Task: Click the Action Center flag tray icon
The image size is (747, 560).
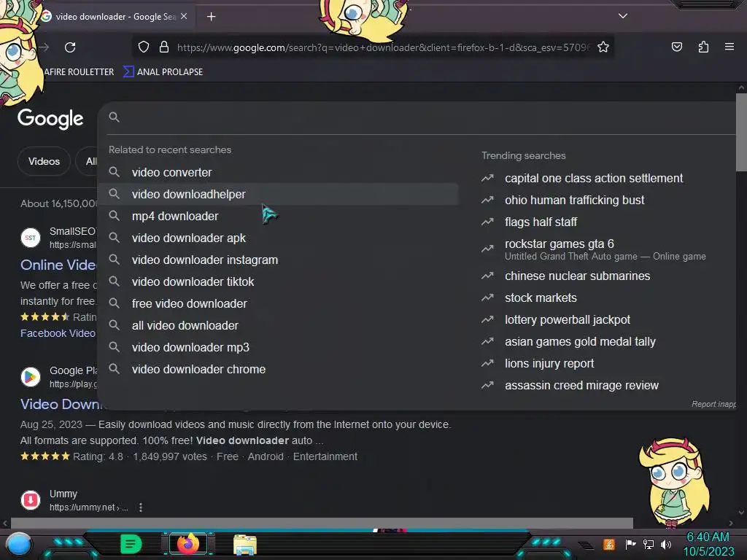Action: click(630, 544)
